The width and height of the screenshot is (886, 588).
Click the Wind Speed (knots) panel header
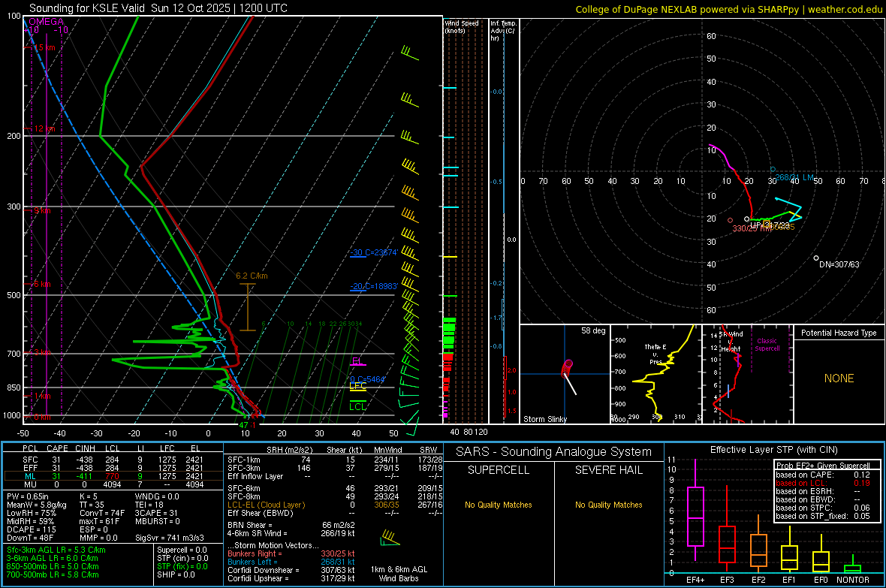coord(462,26)
